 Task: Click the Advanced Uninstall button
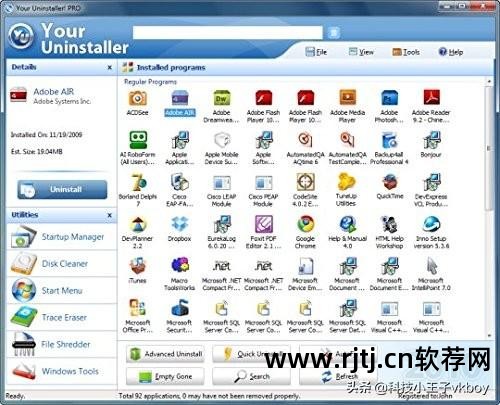[165, 354]
